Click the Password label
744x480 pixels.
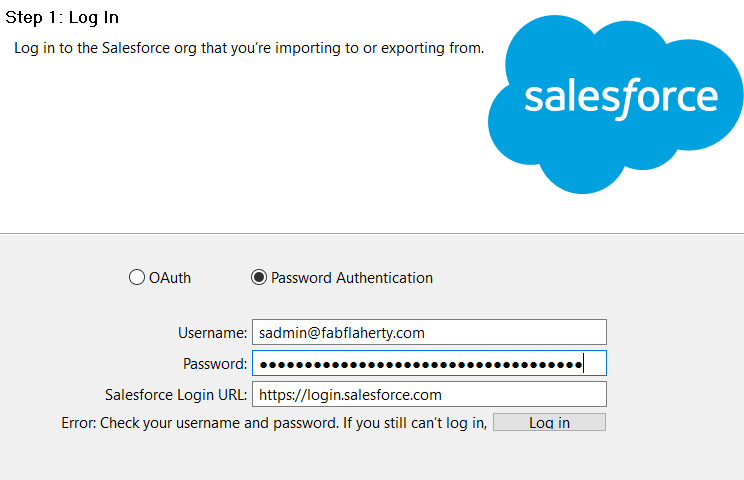(x=215, y=364)
